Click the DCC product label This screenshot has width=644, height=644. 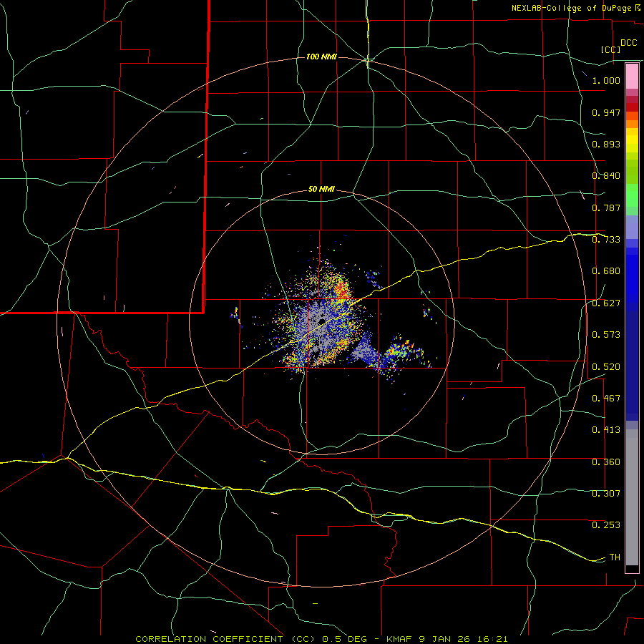tap(628, 43)
